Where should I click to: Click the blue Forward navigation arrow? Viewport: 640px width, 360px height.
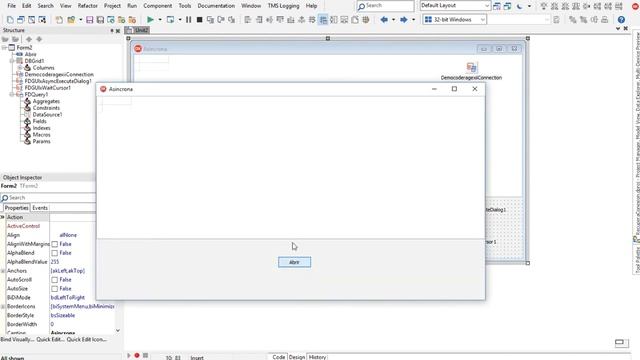tap(403, 20)
